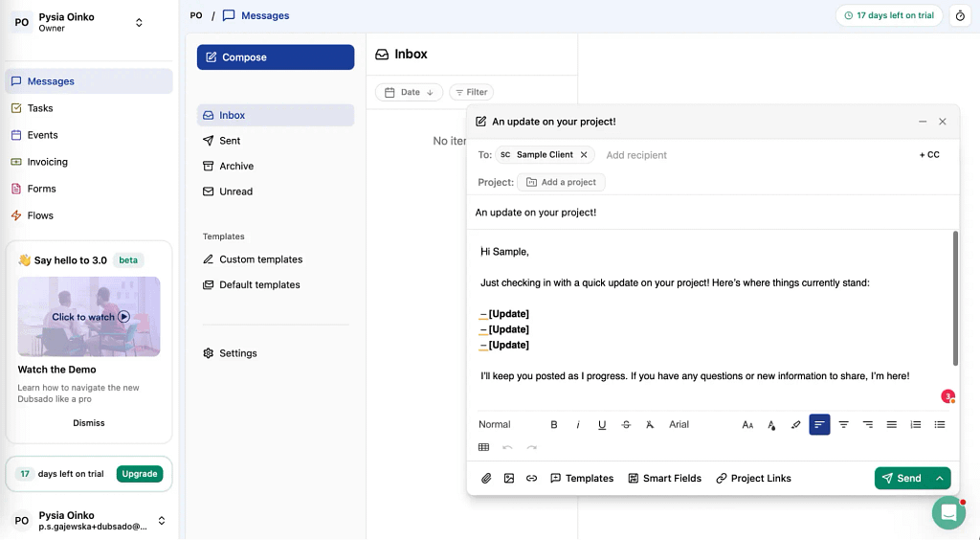
Task: Edit the email subject line
Action: (712, 213)
